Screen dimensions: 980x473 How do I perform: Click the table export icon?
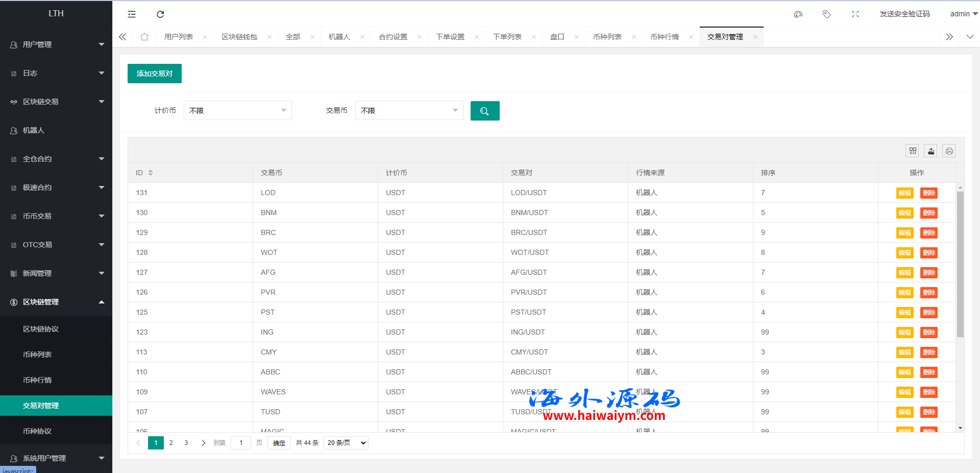point(931,151)
